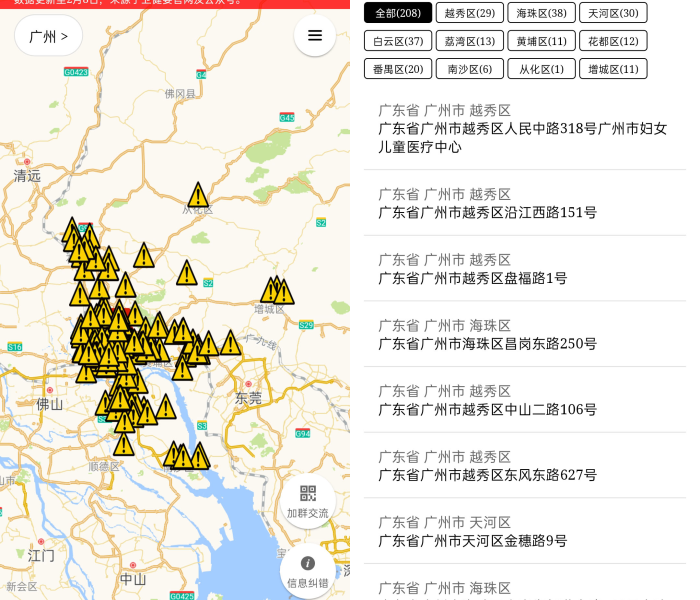Filter by 番禺区(20)
Image resolution: width=700 pixels, height=600 pixels.
click(398, 69)
